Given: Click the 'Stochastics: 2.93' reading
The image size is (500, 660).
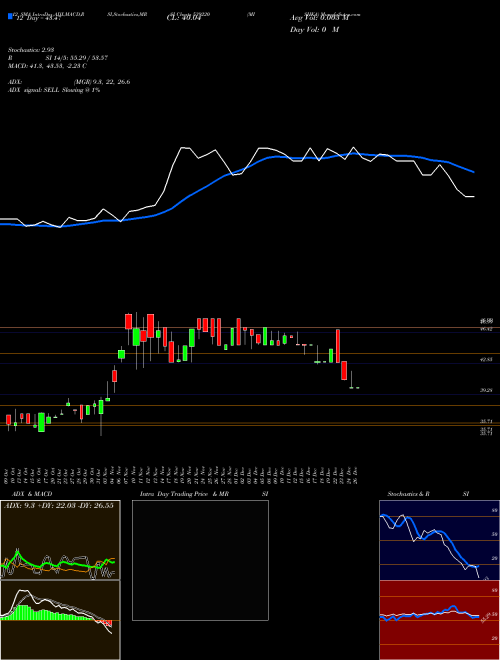Looking at the screenshot, I should pos(31,50).
